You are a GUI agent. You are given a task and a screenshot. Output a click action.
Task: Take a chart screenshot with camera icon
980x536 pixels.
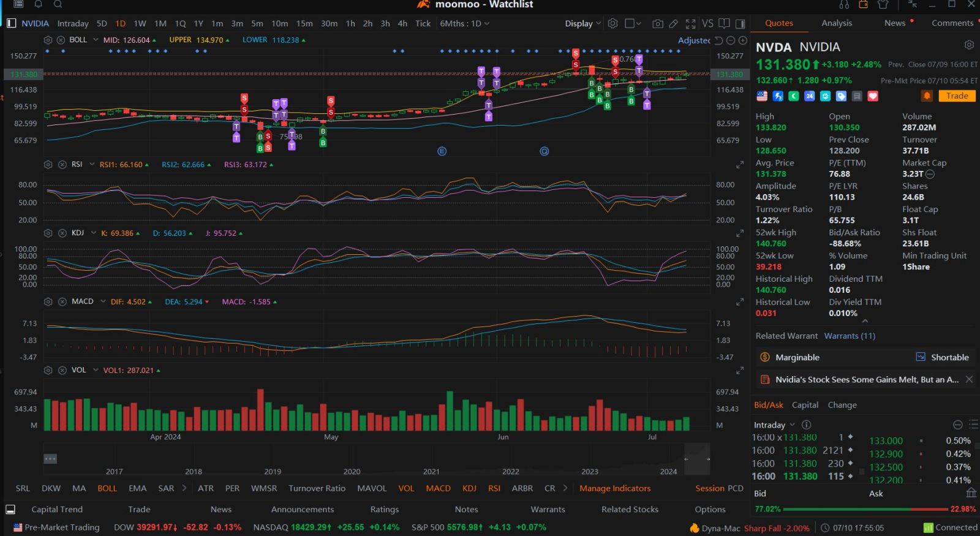coord(657,23)
